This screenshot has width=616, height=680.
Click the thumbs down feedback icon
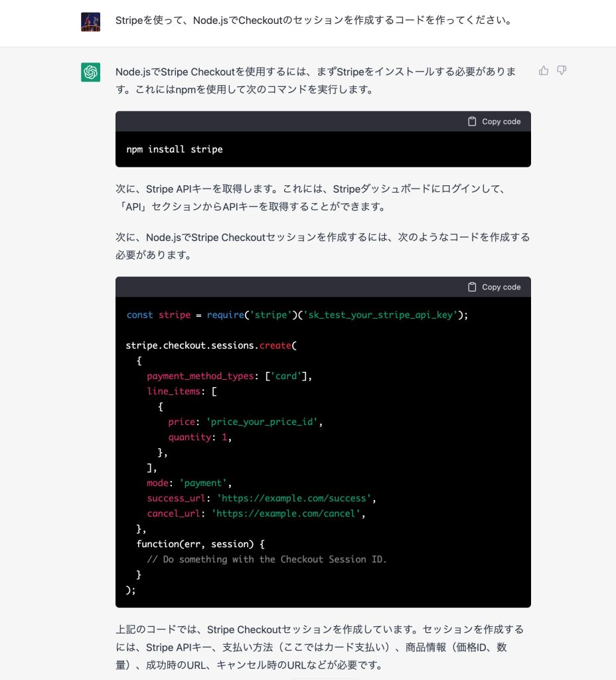point(562,70)
